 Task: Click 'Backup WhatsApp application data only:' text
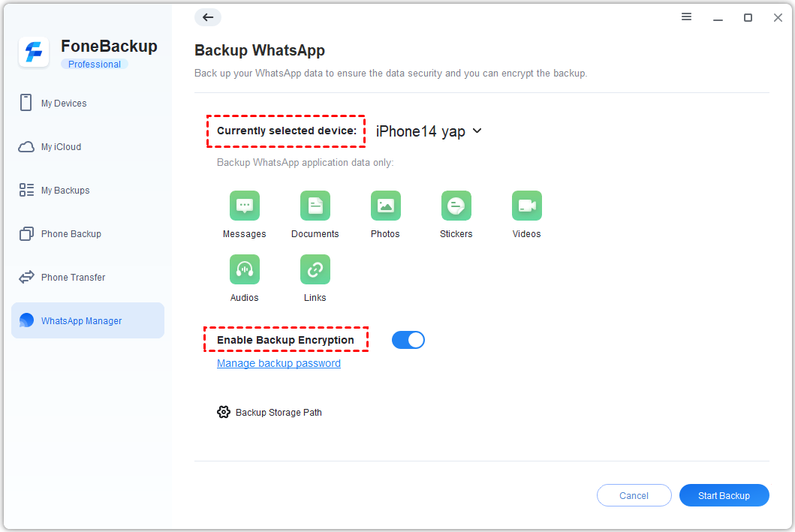point(306,163)
